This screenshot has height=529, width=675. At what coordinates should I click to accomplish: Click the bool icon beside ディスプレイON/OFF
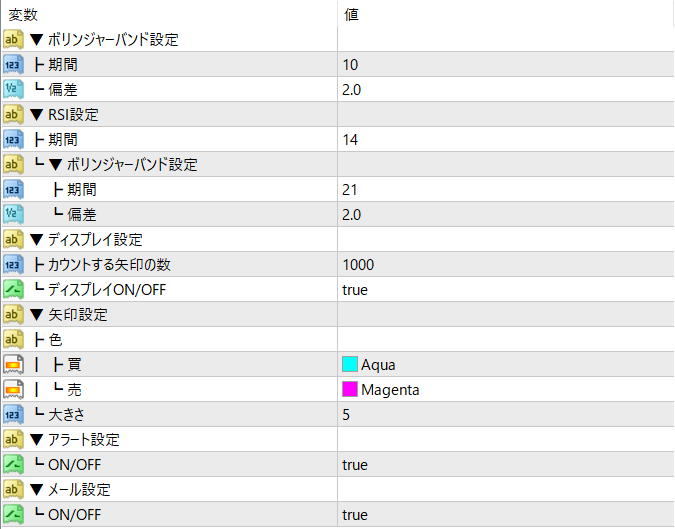pos(13,290)
